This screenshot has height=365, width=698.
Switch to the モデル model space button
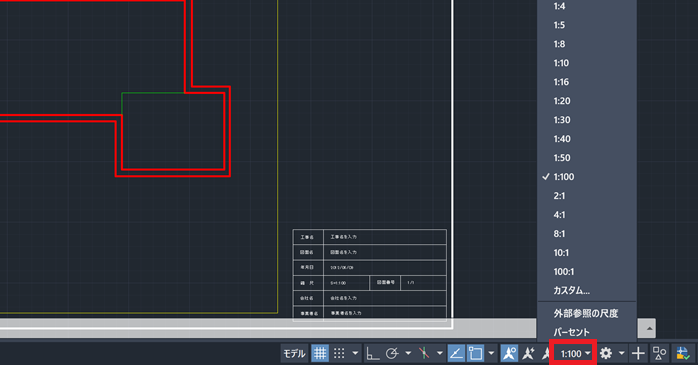pyautogui.click(x=295, y=353)
